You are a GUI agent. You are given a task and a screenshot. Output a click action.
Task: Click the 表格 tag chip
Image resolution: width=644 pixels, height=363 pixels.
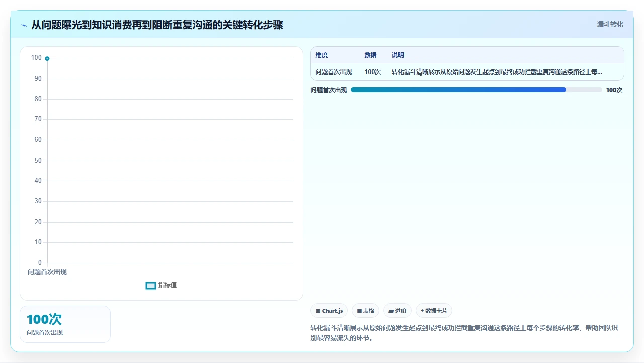pos(366,311)
